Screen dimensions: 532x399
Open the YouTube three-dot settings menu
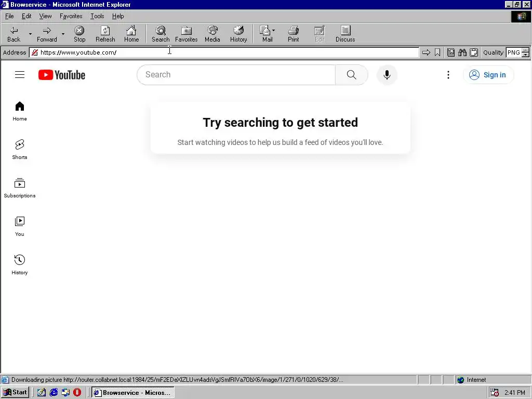point(448,75)
